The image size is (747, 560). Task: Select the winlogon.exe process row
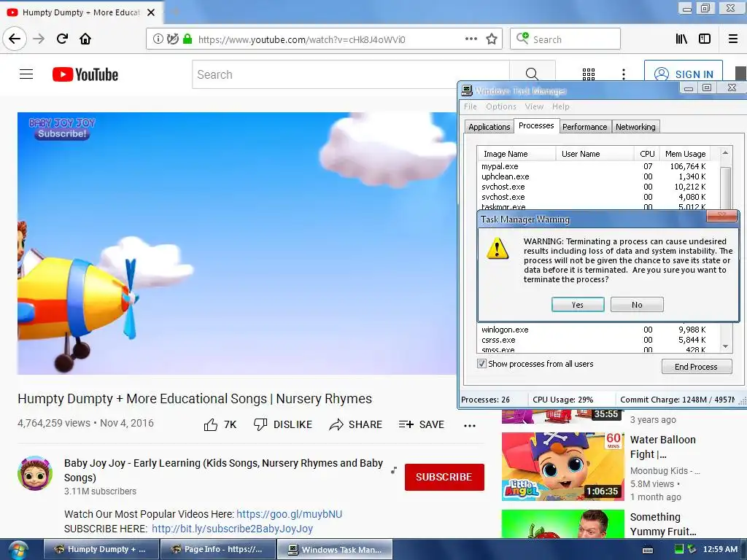[594, 330]
